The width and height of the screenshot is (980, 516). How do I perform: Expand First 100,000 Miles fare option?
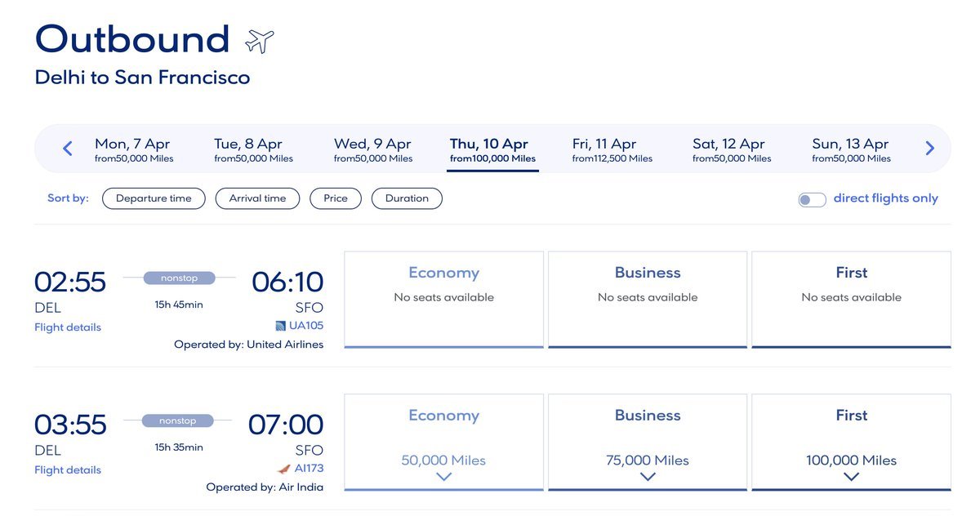pyautogui.click(x=851, y=476)
